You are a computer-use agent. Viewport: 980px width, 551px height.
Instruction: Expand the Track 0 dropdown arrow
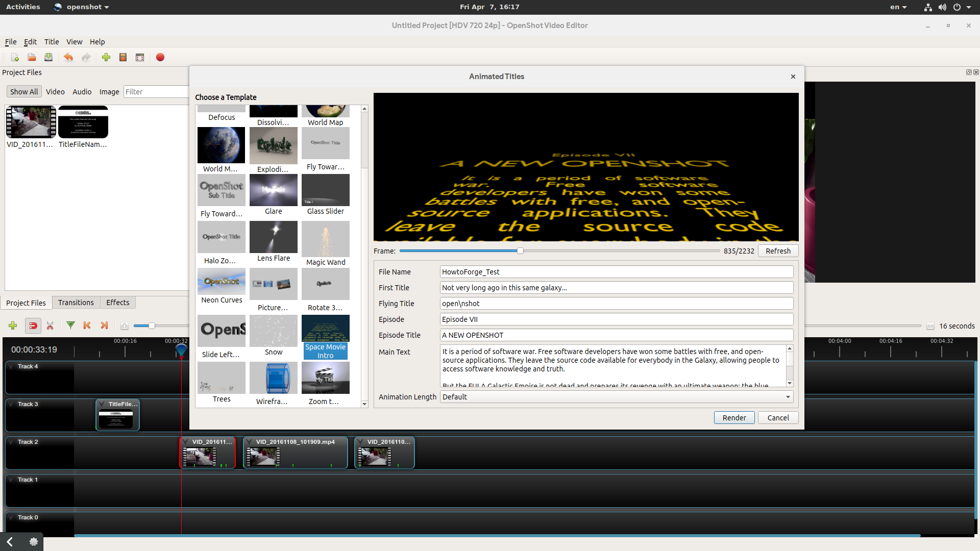[12, 517]
